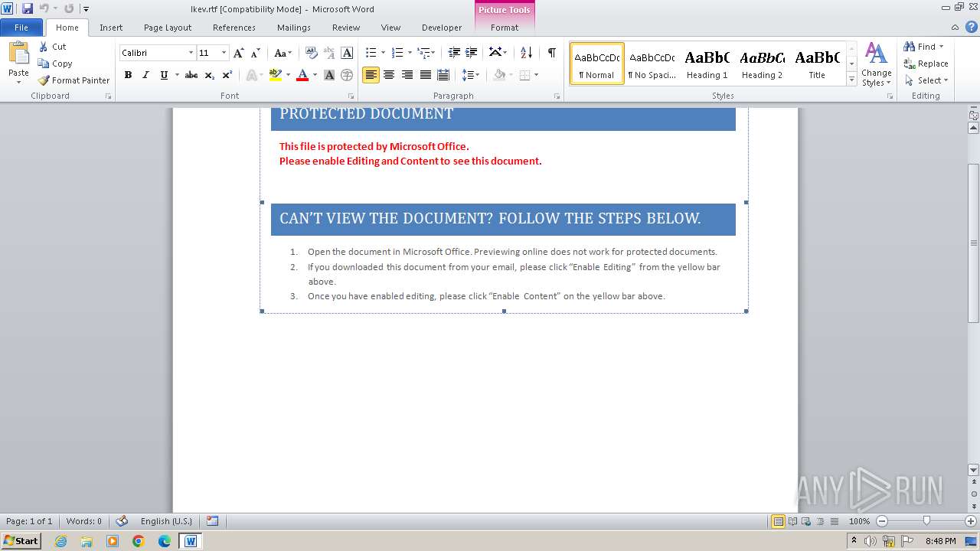
Task: Open the Picture Tools Format tab
Action: coord(505,27)
